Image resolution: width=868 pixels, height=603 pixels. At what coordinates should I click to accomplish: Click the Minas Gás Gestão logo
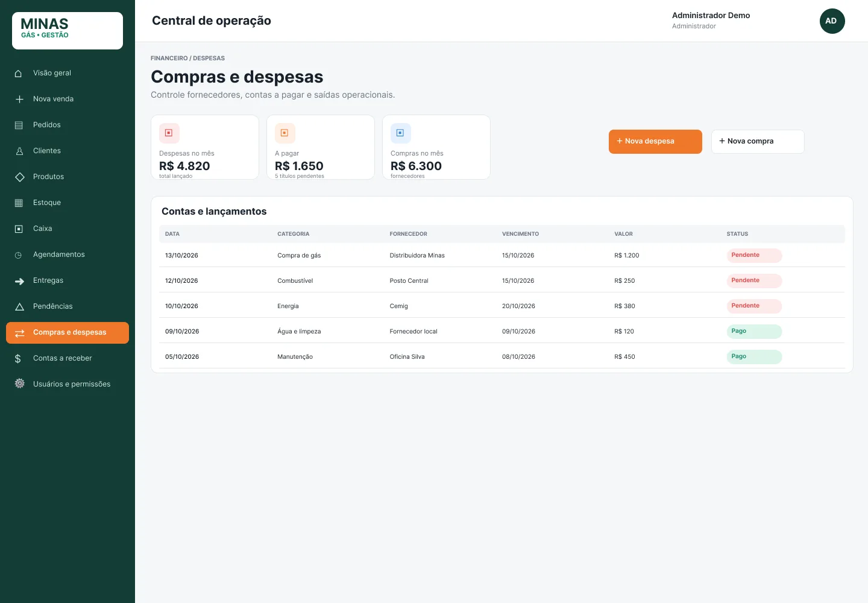pyautogui.click(x=68, y=31)
